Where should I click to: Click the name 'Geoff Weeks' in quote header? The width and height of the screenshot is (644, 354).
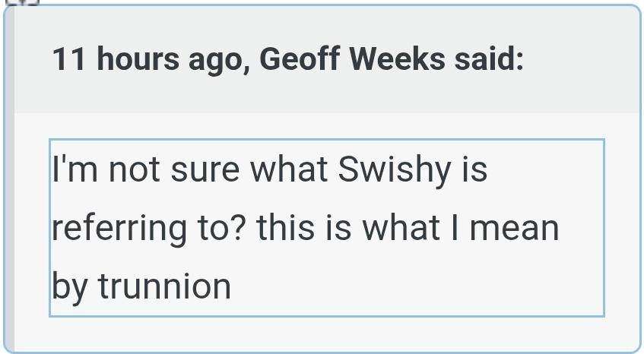tap(352, 59)
